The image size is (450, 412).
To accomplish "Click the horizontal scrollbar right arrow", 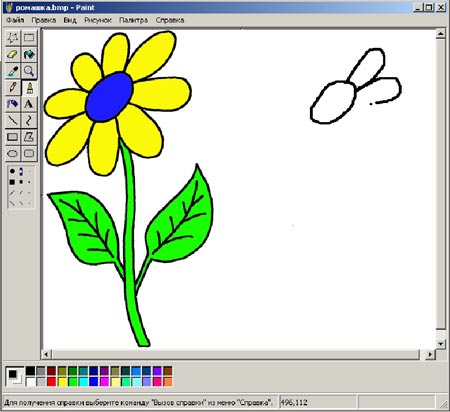I will tap(430, 355).
